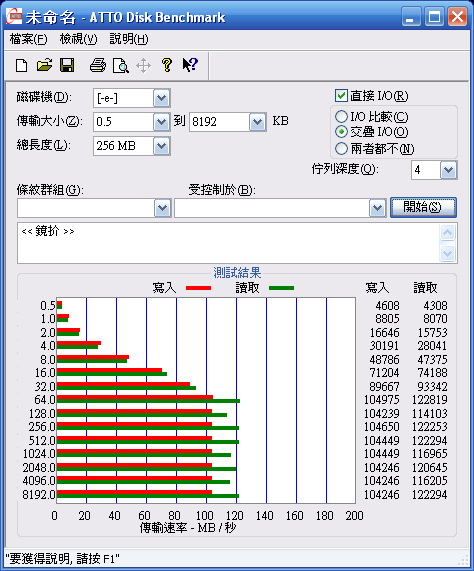Open a saved benchmark file via folder icon
This screenshot has width=474, height=571.
pos(44,65)
